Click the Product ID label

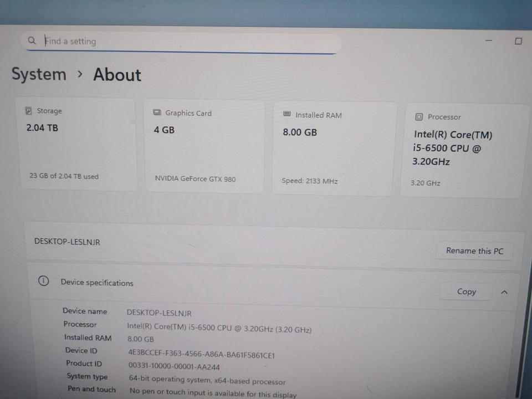click(84, 364)
